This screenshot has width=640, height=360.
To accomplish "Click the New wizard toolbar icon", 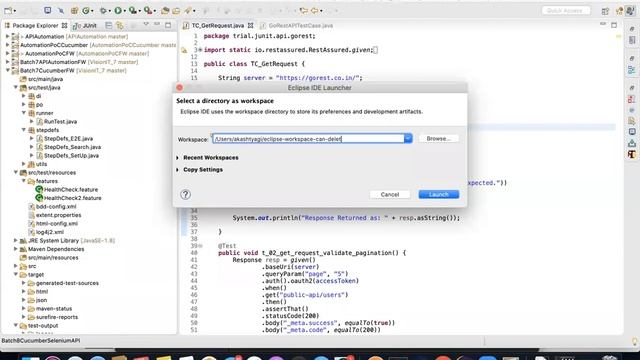I will [8, 11].
